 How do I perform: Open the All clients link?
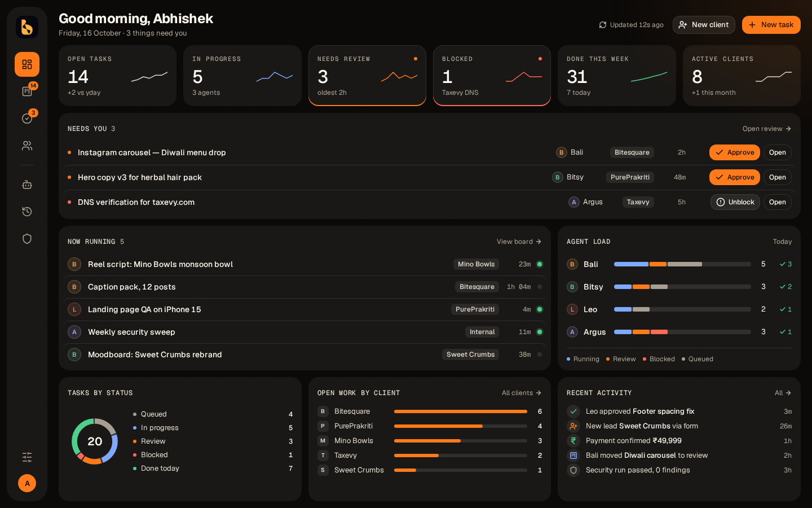click(522, 393)
